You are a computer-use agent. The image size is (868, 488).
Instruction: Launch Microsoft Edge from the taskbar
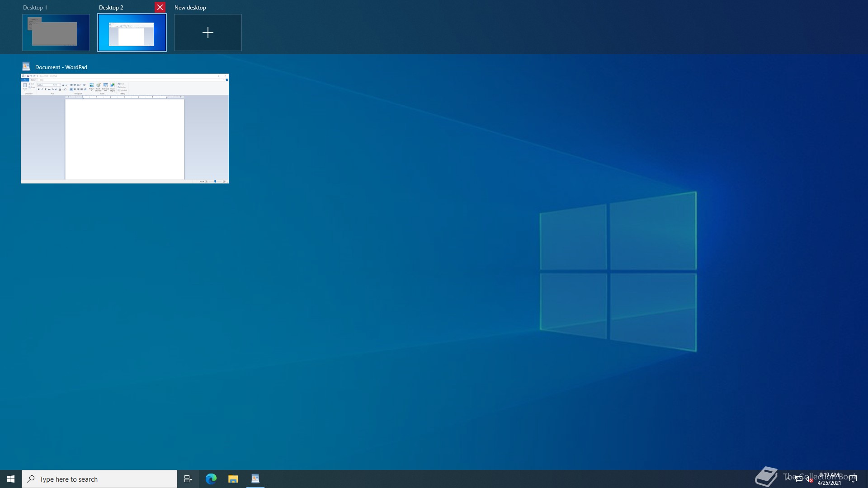pos(211,479)
